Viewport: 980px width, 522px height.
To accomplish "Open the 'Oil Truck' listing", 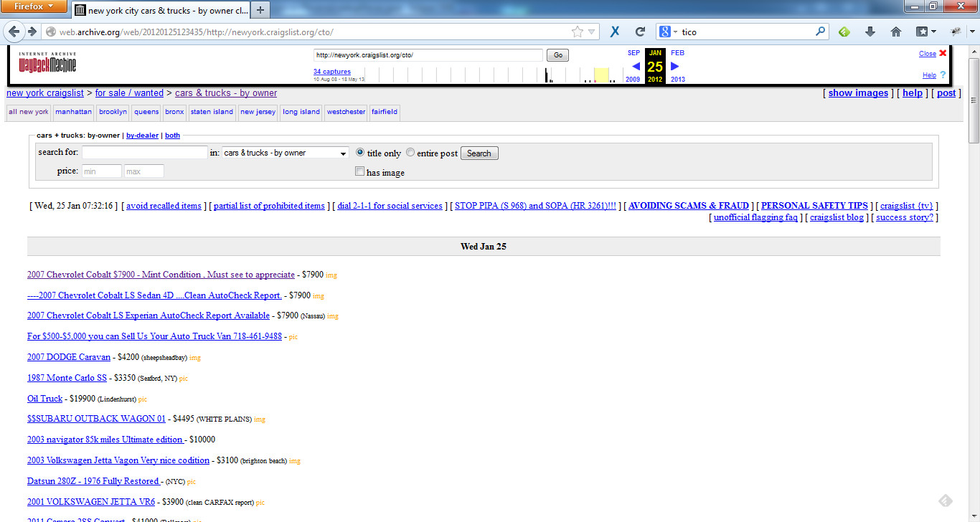I will coord(44,399).
